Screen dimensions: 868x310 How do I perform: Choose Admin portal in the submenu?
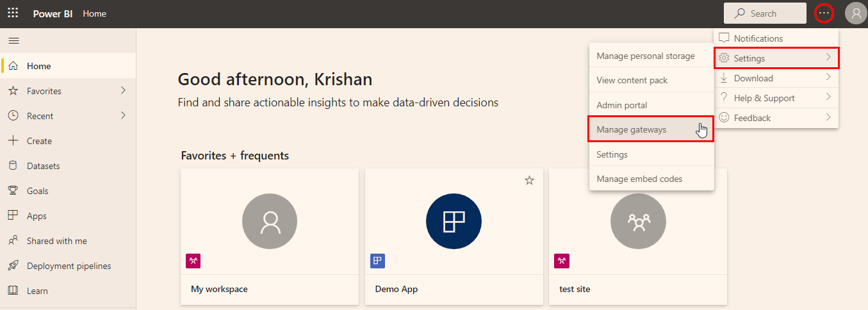pyautogui.click(x=621, y=105)
